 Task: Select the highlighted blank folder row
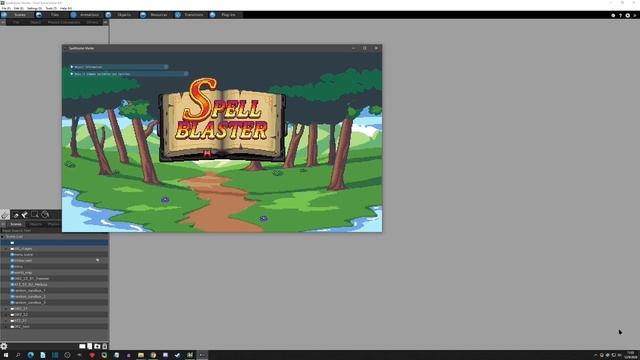click(x=54, y=242)
